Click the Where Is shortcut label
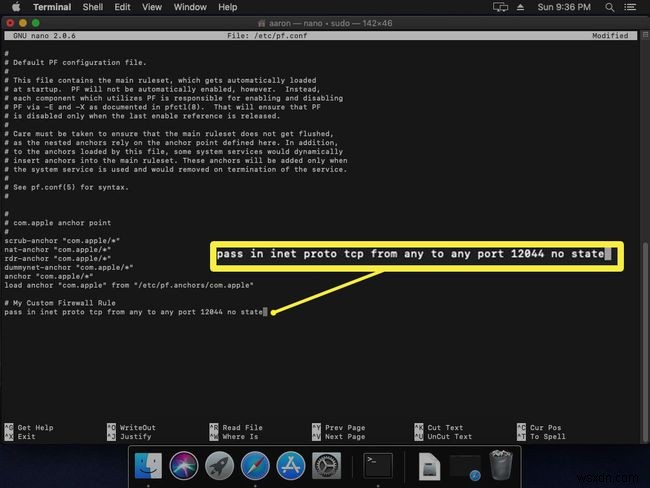This screenshot has width=650, height=488. 240,437
